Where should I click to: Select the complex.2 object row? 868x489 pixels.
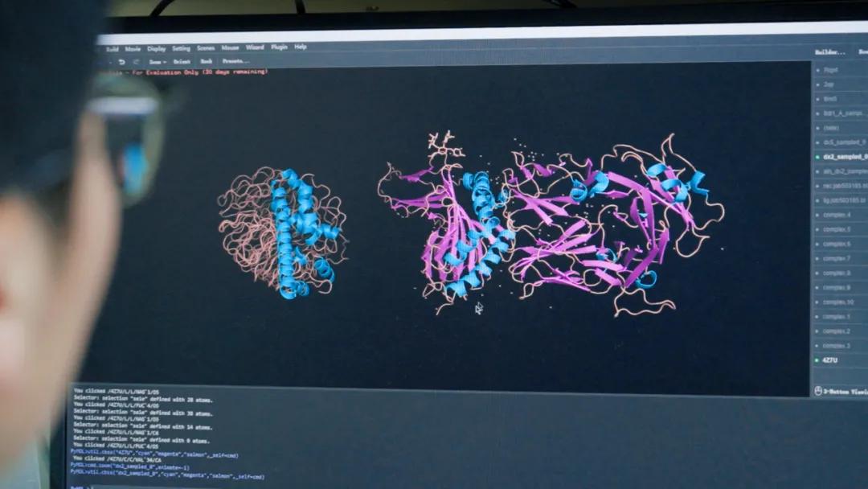tap(841, 331)
